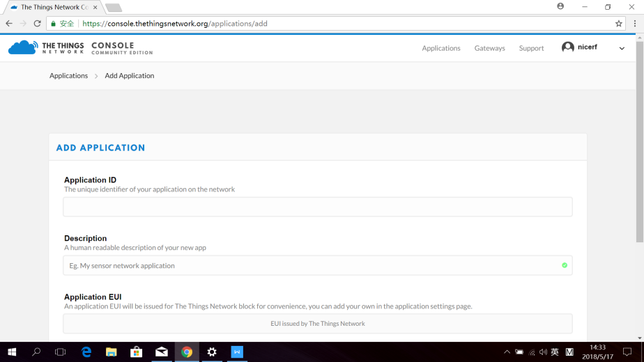
Task: Click the nicerf user avatar icon
Action: [x=568, y=47]
